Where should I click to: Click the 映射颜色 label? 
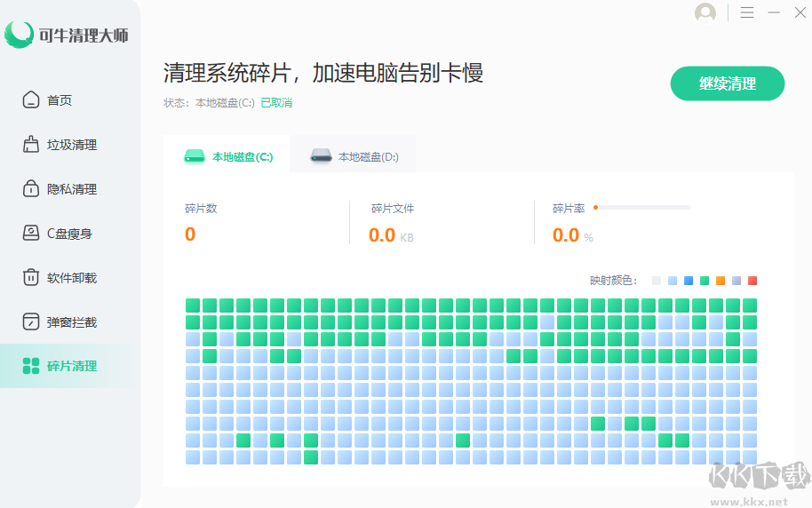(x=613, y=281)
